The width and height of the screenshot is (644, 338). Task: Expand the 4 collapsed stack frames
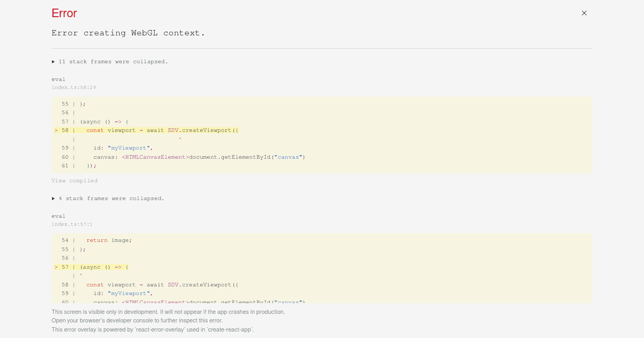pos(108,199)
